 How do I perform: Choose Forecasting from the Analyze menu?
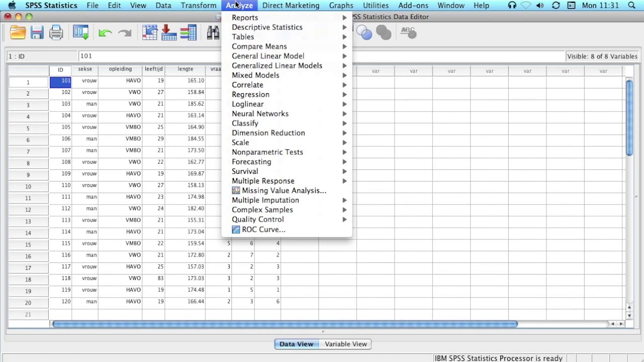287,162
